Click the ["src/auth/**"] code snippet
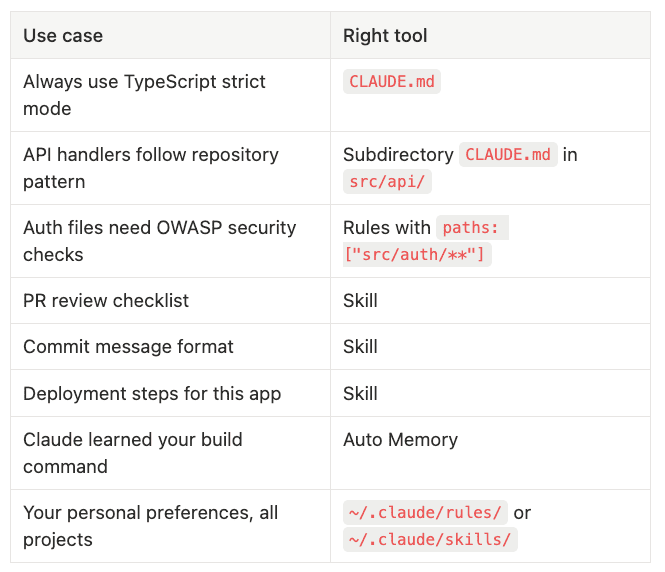 tap(417, 254)
